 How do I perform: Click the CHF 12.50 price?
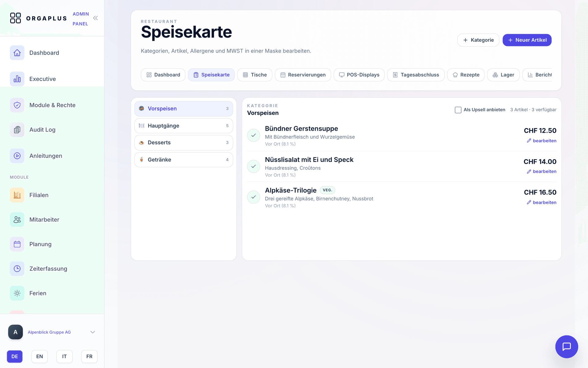540,131
